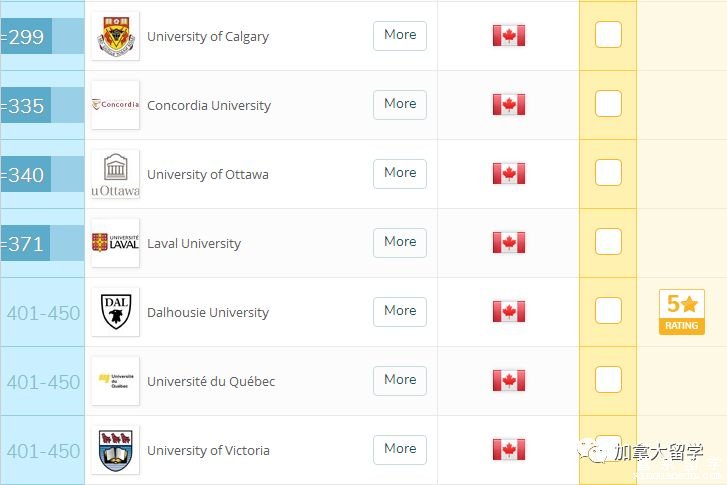
Task: Select the checkbox for Université du Québec
Action: pos(608,379)
